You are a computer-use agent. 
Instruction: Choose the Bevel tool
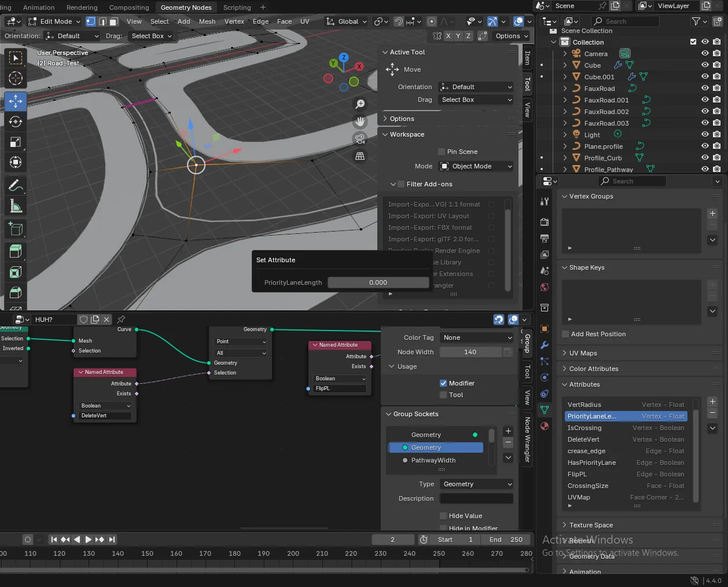tap(16, 292)
